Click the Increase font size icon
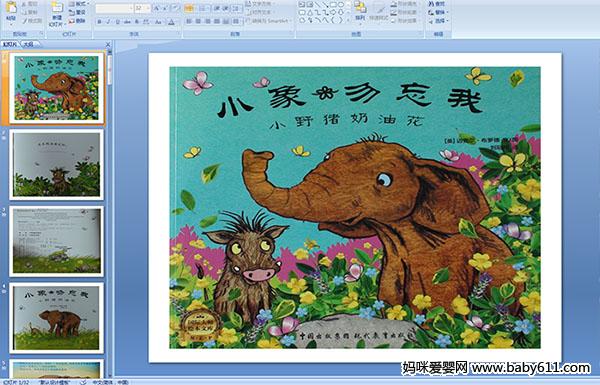The image size is (600, 385). pyautogui.click(x=157, y=8)
